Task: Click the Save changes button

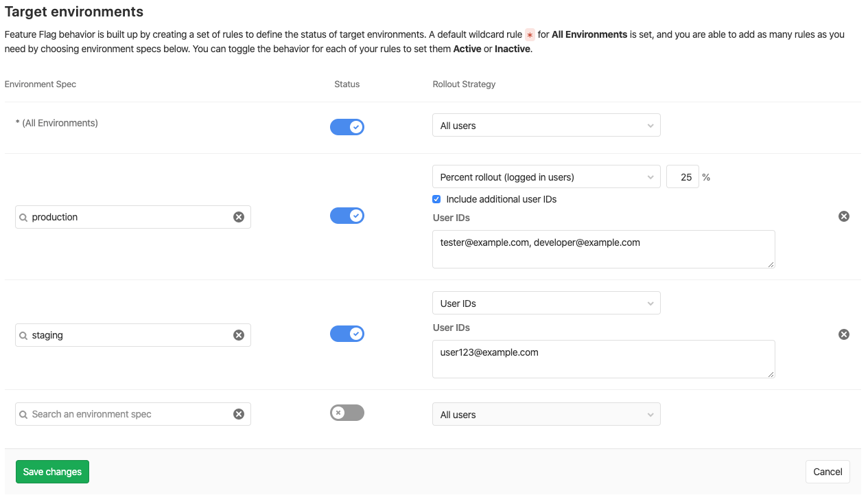Action: (x=52, y=472)
